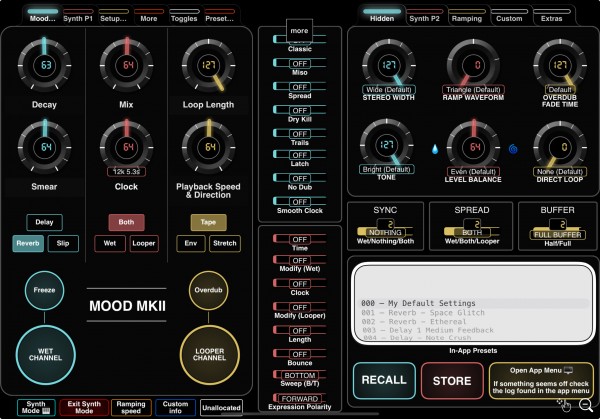
Task: Select the Tape looper mode
Action: (x=208, y=222)
